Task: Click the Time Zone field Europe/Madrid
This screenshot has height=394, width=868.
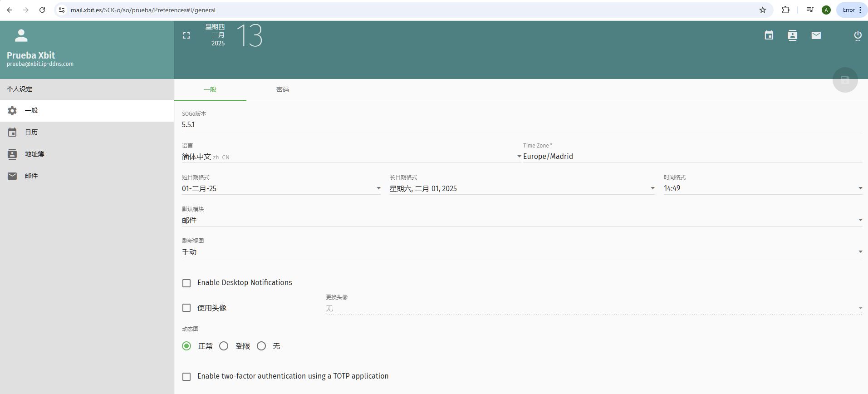Action: (693, 157)
